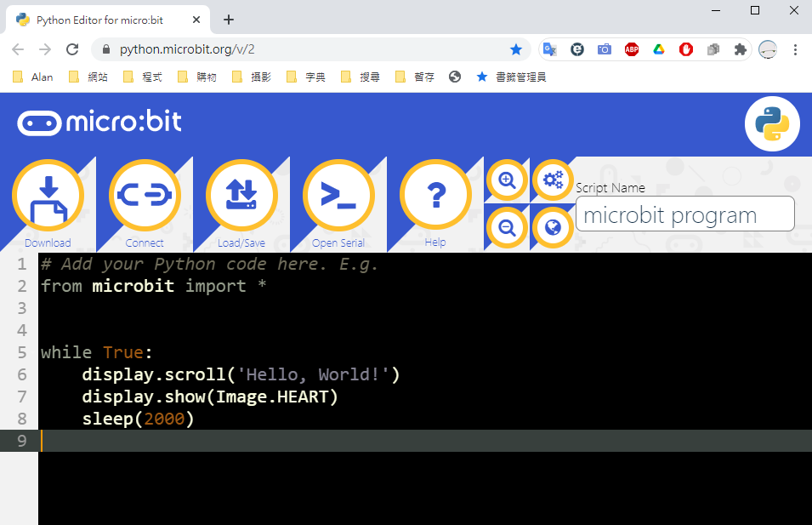Open a new browser tab
This screenshot has width=812, height=525.
click(x=229, y=20)
